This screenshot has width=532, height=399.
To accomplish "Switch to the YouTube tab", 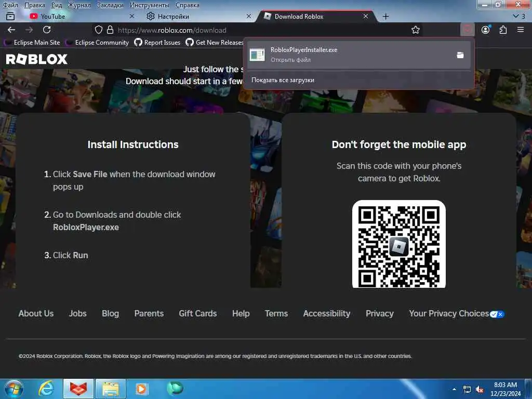I will tap(79, 16).
